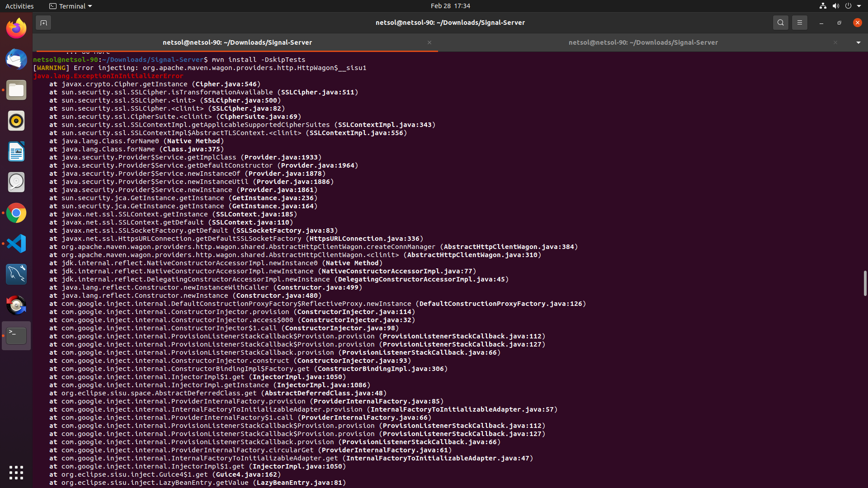
Task: Click Activities in the top bar
Action: pyautogui.click(x=19, y=6)
